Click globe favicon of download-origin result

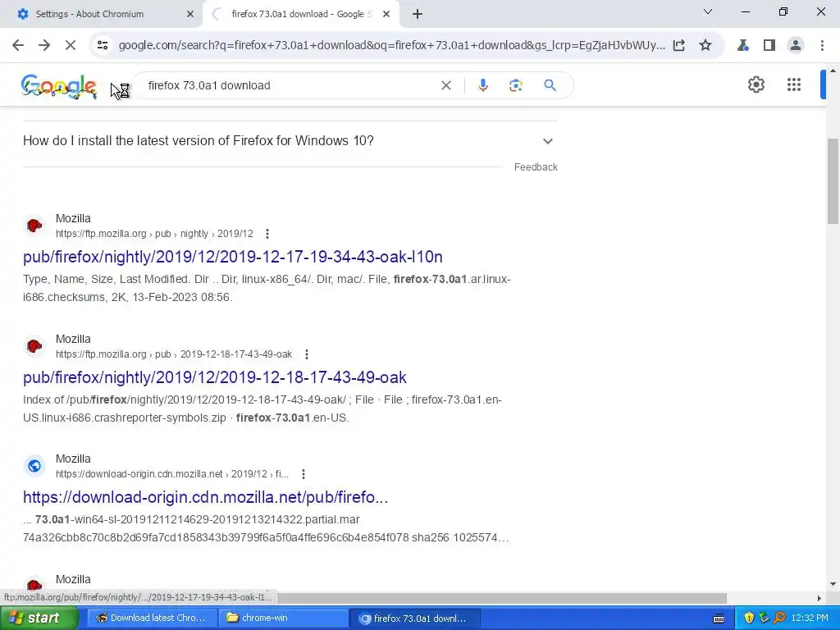(x=34, y=466)
